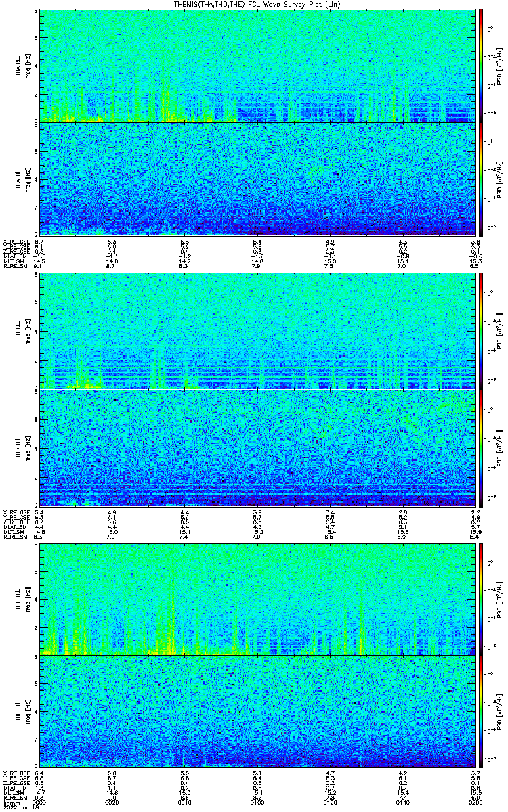The width and height of the screenshot is (508, 812).
Task: Click the THE MLT_SM ephemeris row label
Action: tap(13, 792)
